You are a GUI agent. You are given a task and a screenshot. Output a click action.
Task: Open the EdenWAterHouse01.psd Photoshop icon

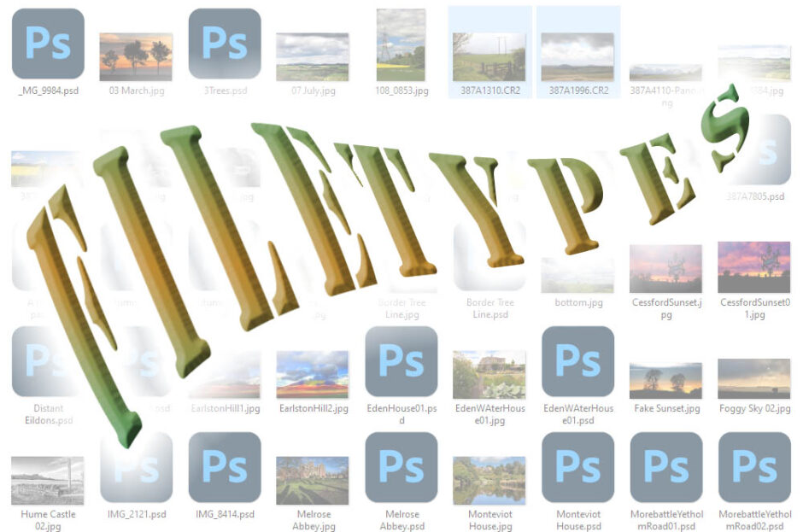pyautogui.click(x=578, y=361)
